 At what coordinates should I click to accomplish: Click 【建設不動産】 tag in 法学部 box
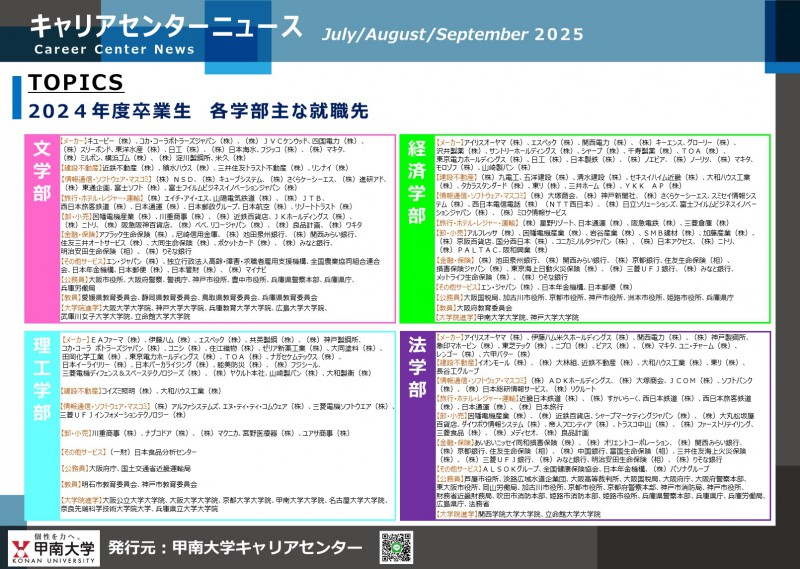(456, 363)
